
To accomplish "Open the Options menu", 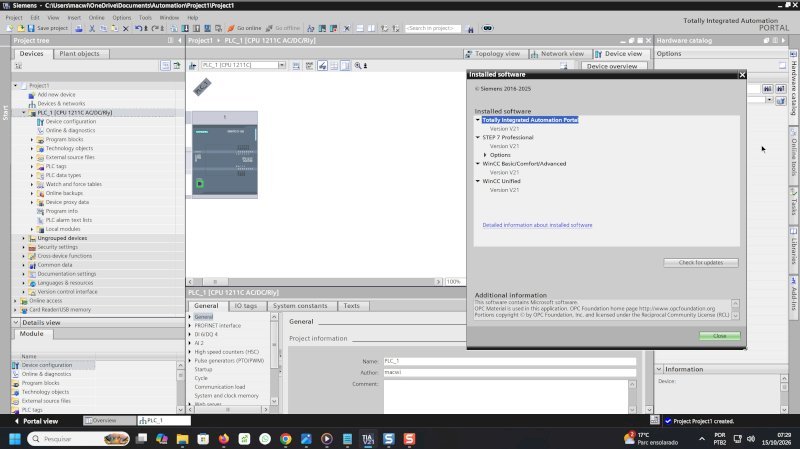I will (x=121, y=17).
